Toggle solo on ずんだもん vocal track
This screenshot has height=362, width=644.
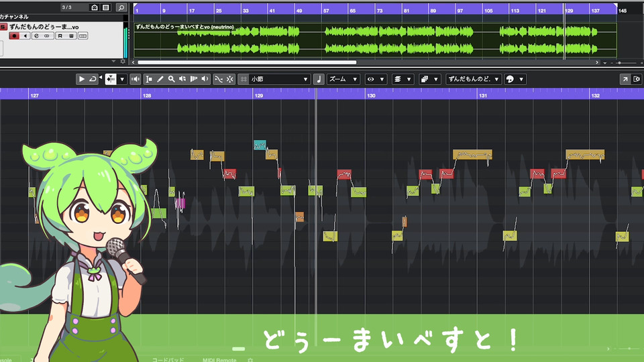[x=3, y=27]
